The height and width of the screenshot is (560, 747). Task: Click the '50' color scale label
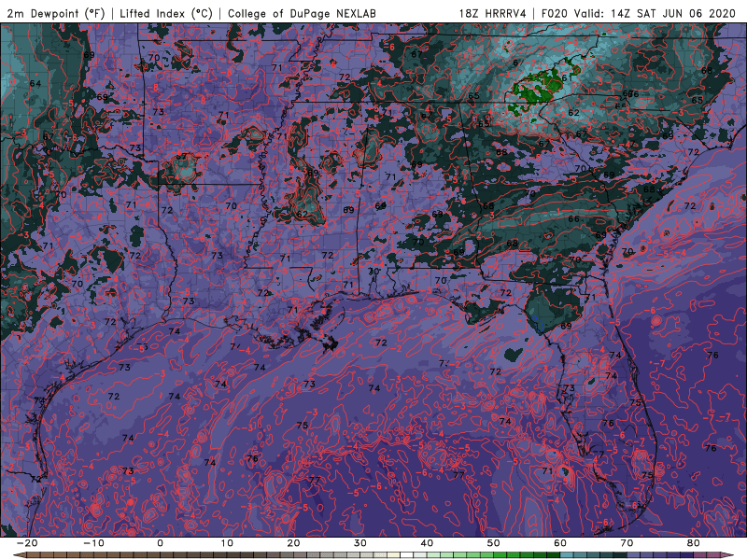click(494, 543)
